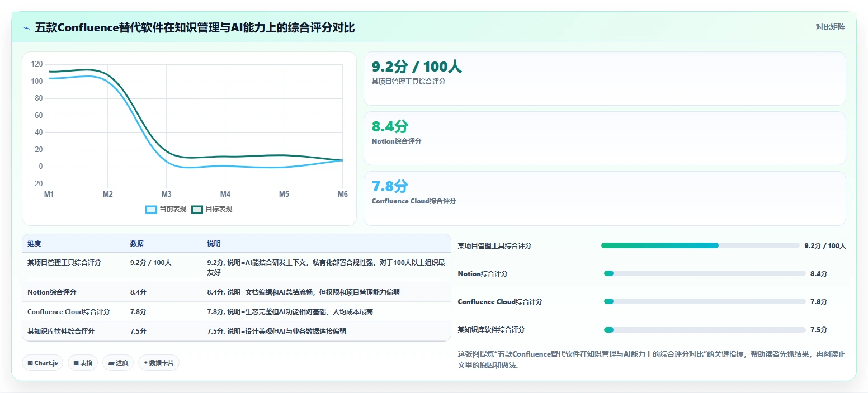Viewport: 868px width, 393px height.
Task: Click the lightning icon beside the title
Action: [26, 28]
